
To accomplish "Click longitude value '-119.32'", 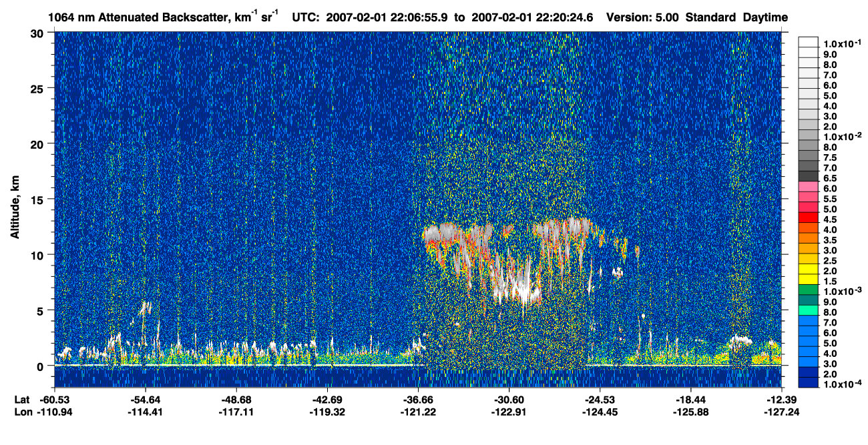I will coord(327,412).
